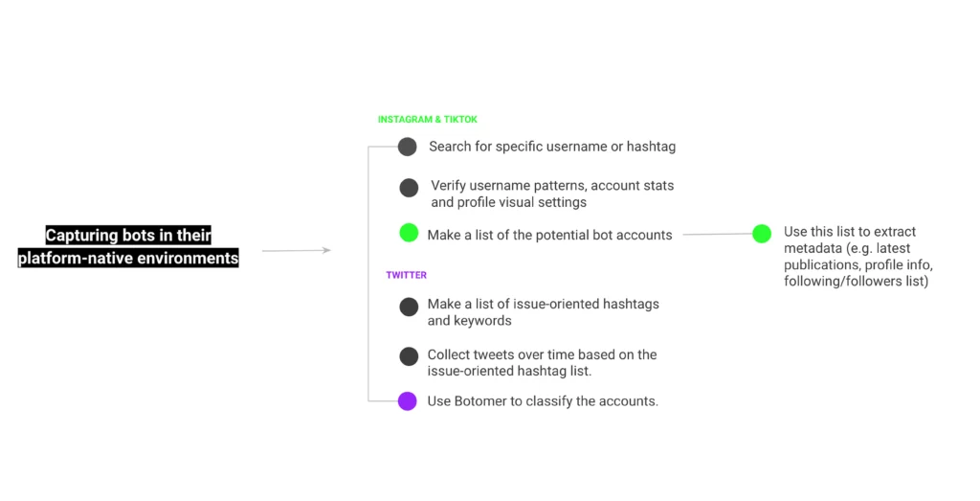
Task: Click the gray arrow pointing right from title
Action: coord(297,250)
